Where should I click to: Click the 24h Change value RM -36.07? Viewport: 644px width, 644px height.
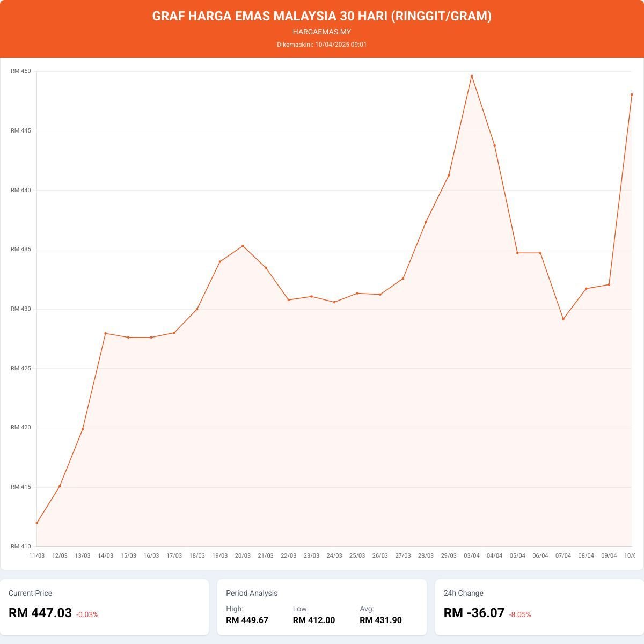tap(474, 613)
